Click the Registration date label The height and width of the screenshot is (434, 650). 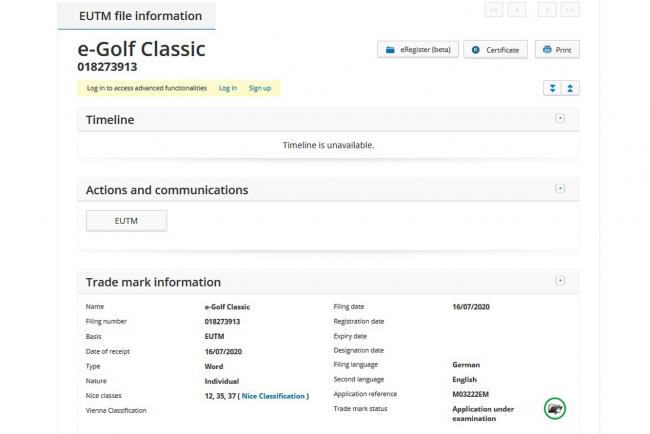359,322
